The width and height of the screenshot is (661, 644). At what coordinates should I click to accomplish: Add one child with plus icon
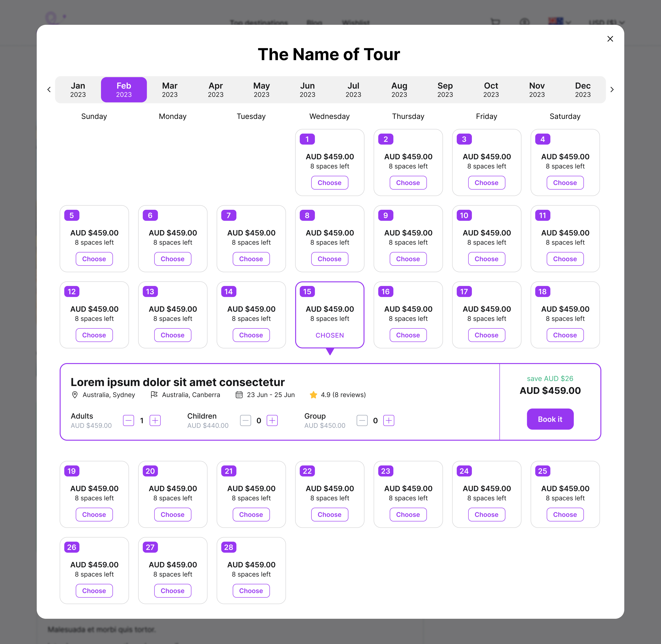coord(272,420)
